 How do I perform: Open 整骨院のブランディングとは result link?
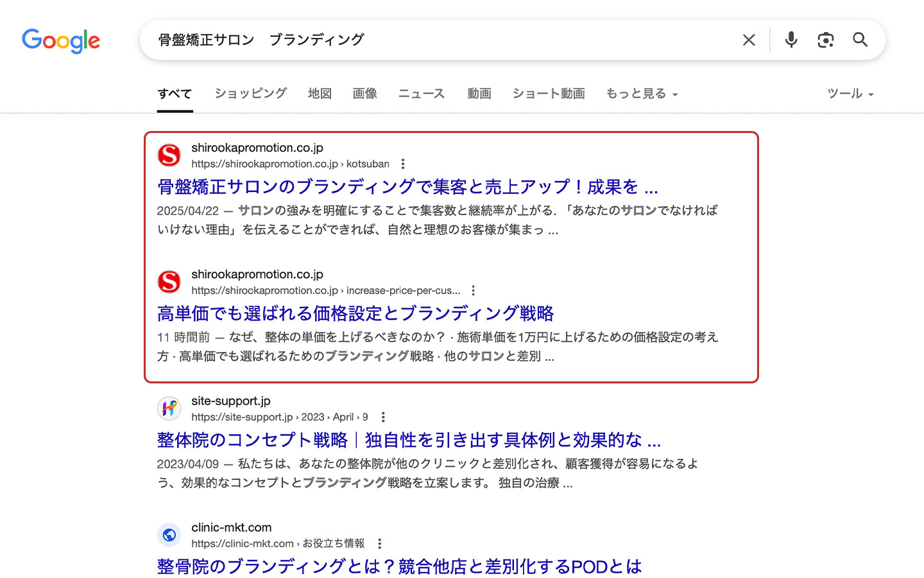[x=399, y=566]
